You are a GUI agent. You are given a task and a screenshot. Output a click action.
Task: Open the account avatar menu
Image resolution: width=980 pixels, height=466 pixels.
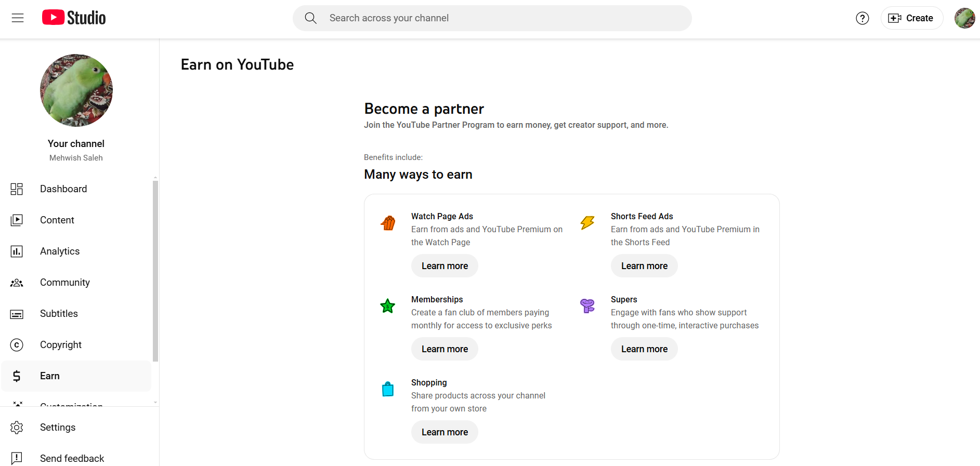[964, 18]
